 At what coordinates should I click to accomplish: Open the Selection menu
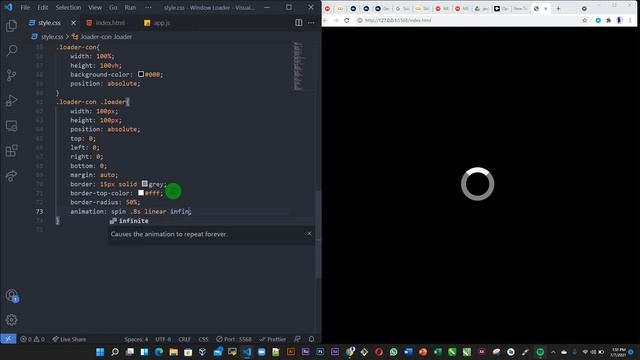pyautogui.click(x=68, y=7)
